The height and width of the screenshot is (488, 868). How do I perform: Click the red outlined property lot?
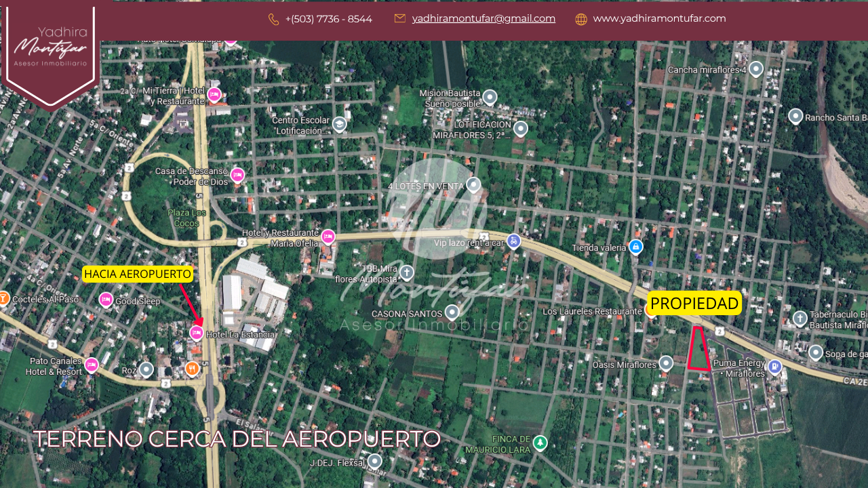tap(698, 350)
